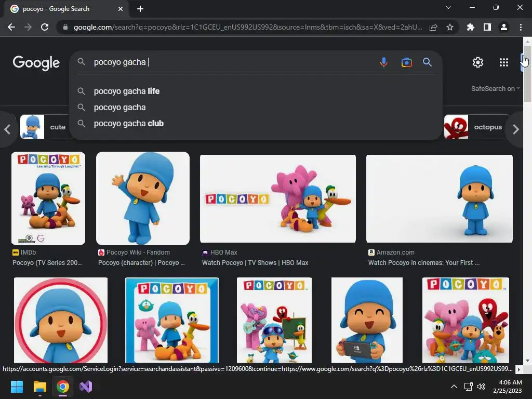The image size is (532, 399).
Task: Open the red-circled Pocoyo face image
Action: [x=61, y=320]
